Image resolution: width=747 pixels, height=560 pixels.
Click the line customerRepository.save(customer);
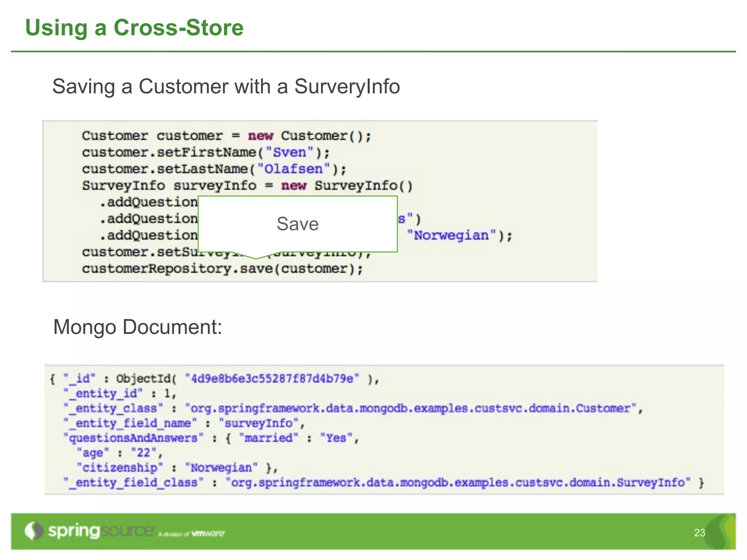click(222, 269)
